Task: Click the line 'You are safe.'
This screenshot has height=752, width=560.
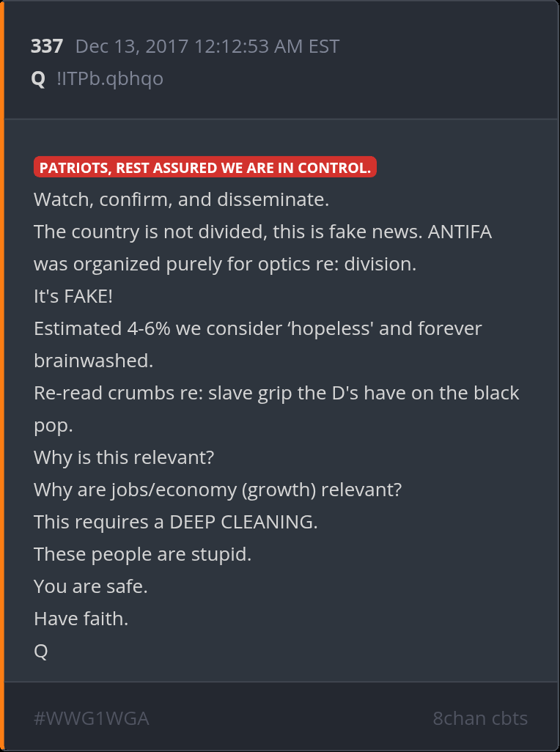Action: pos(91,586)
